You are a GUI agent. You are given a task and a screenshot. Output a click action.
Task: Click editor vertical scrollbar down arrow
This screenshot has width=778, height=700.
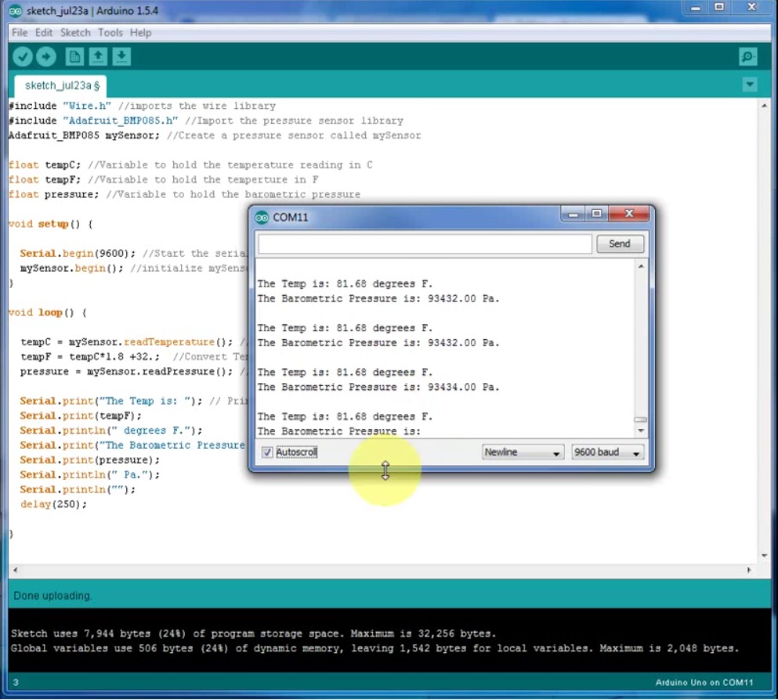(764, 556)
